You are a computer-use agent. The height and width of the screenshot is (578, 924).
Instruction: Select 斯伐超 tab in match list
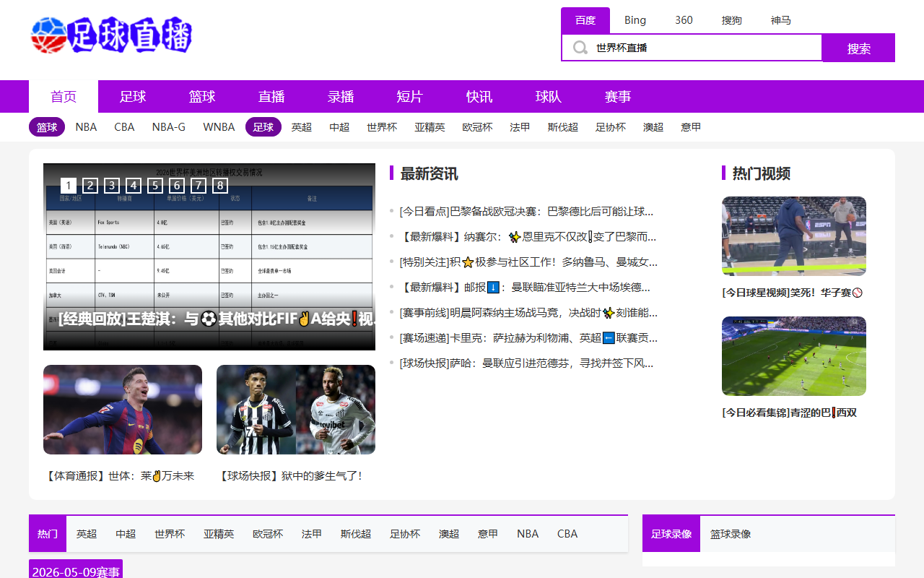[x=356, y=534]
